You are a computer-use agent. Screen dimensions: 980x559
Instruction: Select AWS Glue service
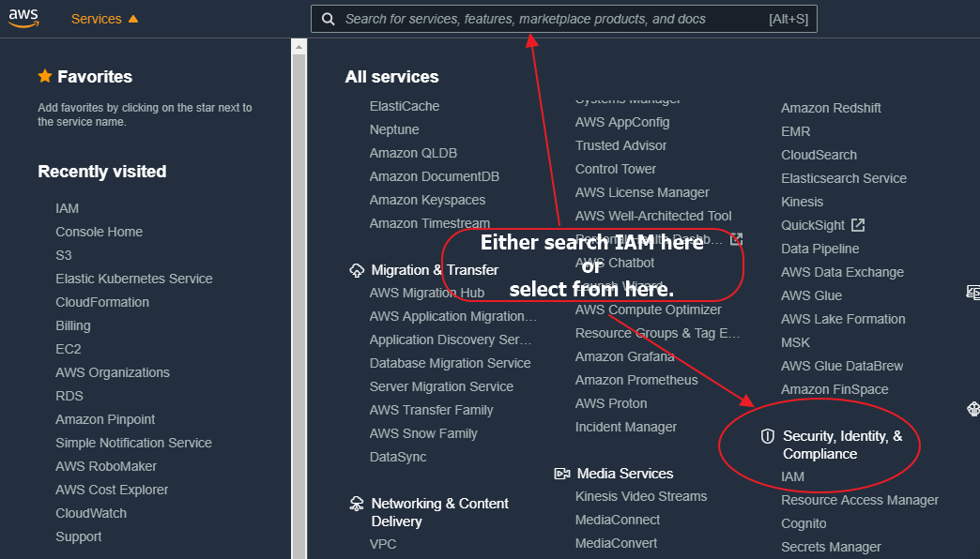tap(811, 295)
